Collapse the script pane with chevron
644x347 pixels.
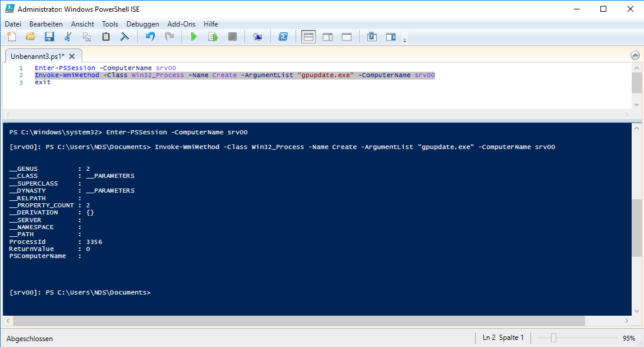point(635,55)
